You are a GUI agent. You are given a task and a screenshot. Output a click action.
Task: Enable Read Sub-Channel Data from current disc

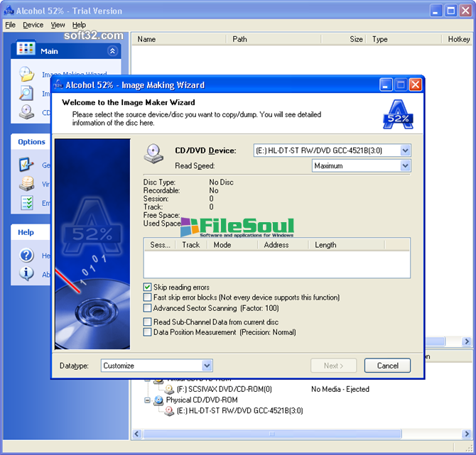tap(148, 322)
